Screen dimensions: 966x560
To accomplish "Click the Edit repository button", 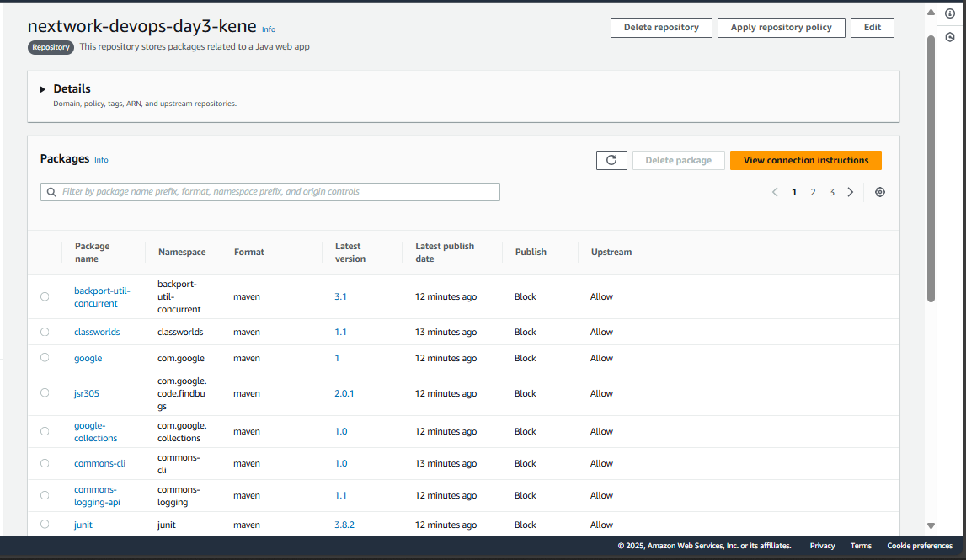I will click(x=873, y=28).
